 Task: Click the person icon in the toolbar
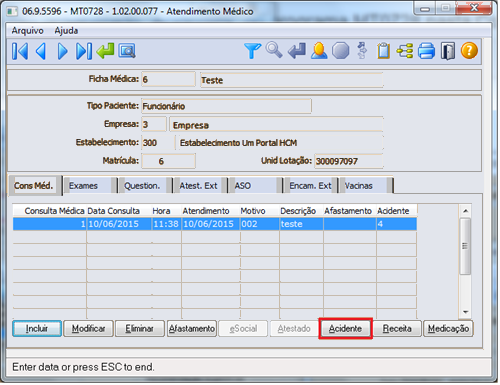(319, 51)
